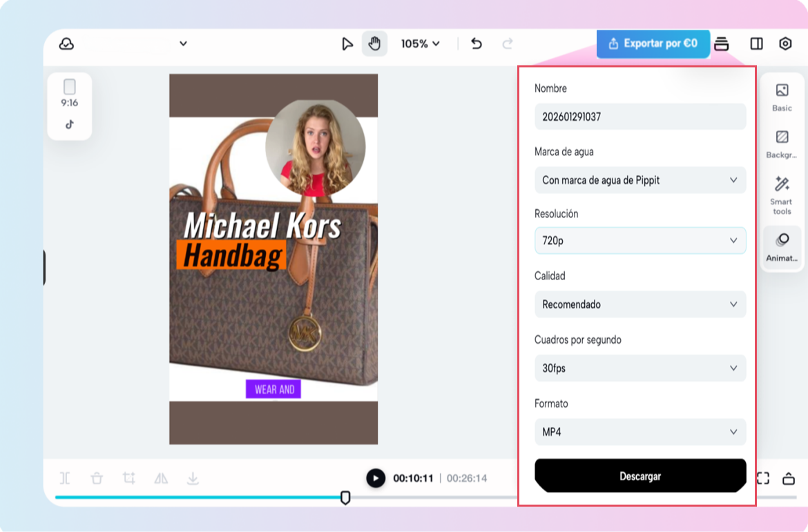Select the Animation panel icon
Screen dimensions: 808x532
coord(782,246)
